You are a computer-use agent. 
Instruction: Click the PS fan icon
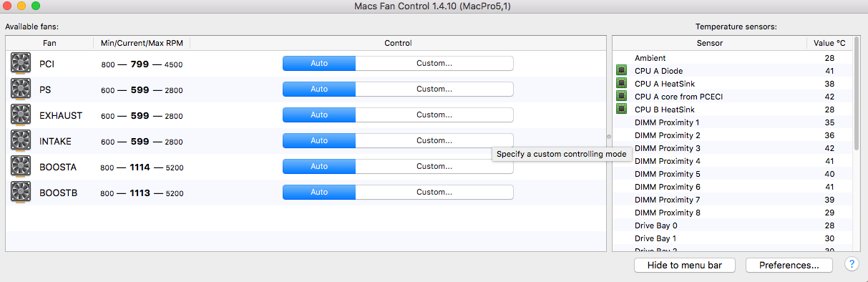coord(21,89)
